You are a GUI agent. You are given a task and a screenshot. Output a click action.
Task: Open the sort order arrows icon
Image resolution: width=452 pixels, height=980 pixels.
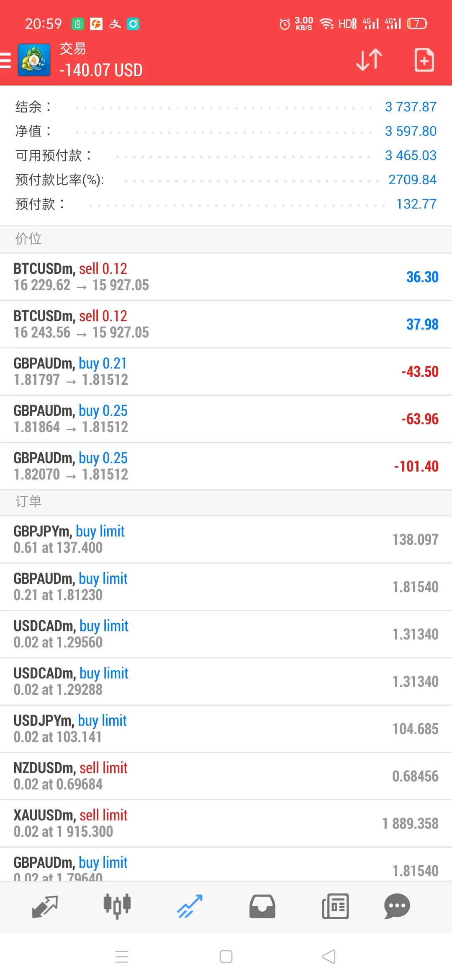(369, 60)
